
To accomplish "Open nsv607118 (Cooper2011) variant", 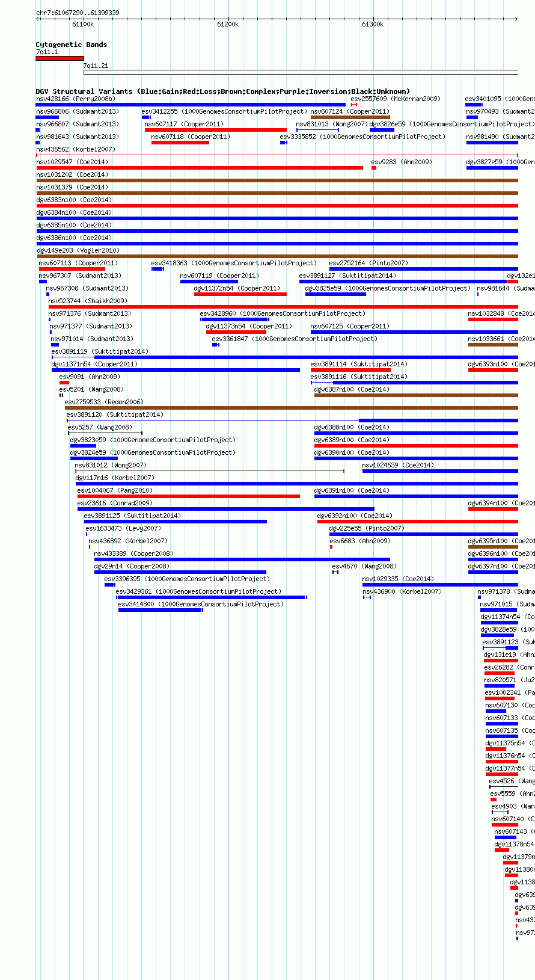I will [191, 137].
